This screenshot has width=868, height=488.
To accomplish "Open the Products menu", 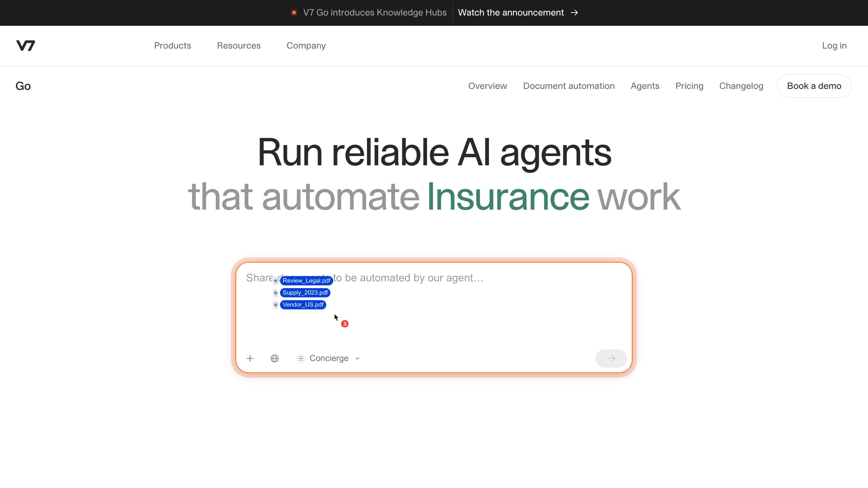I will (x=173, y=46).
